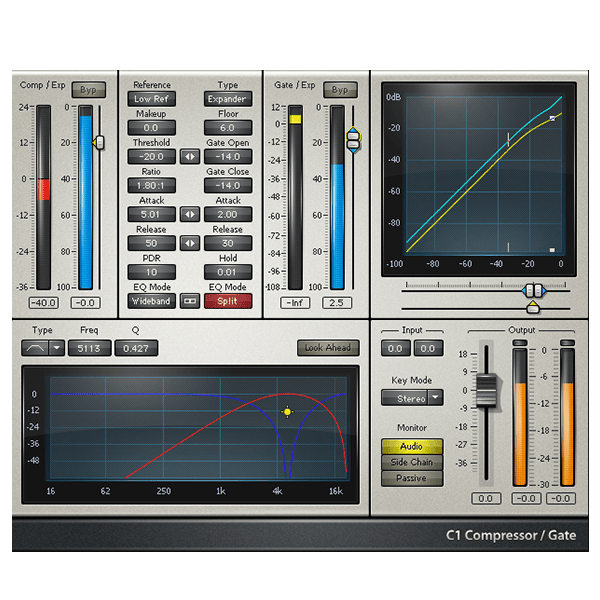This screenshot has height=600, width=600.
Task: Select the Passive monitor option
Action: [x=412, y=478]
